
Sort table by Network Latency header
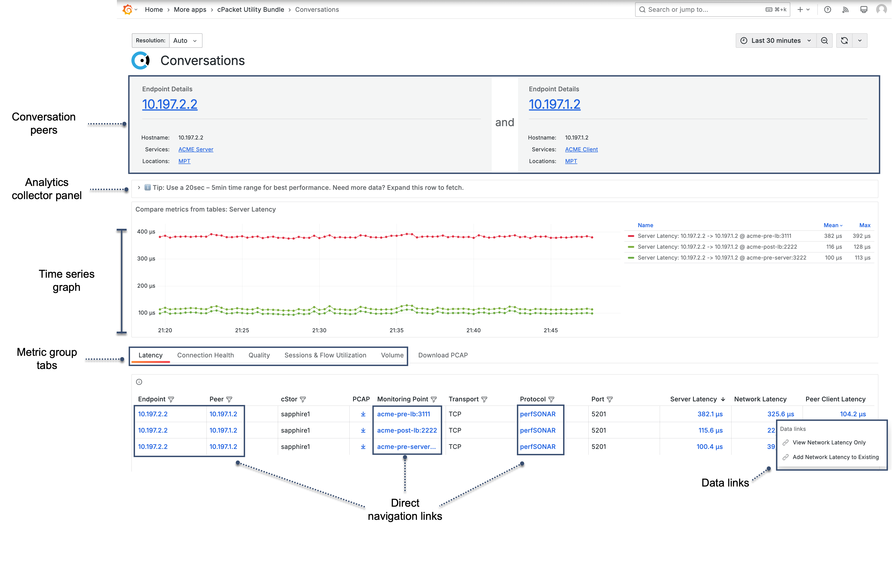click(760, 399)
